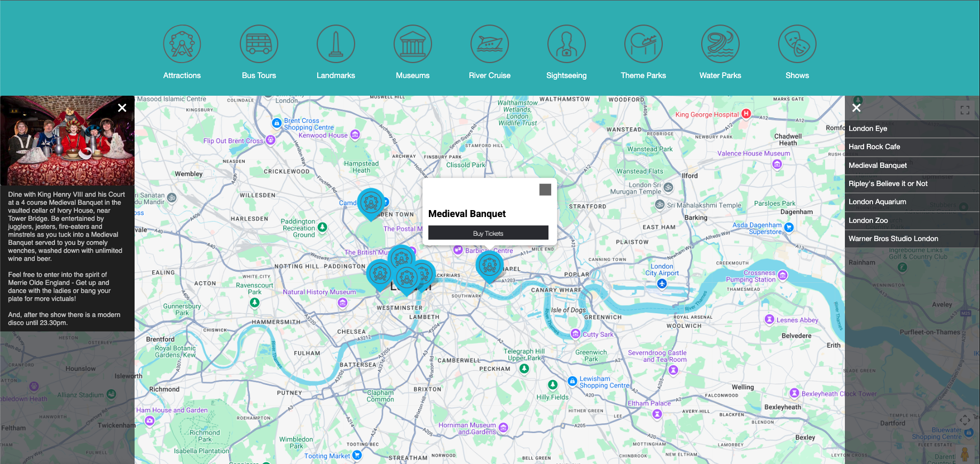This screenshot has width=980, height=464.
Task: Click the Buy Tickets button
Action: 488,233
